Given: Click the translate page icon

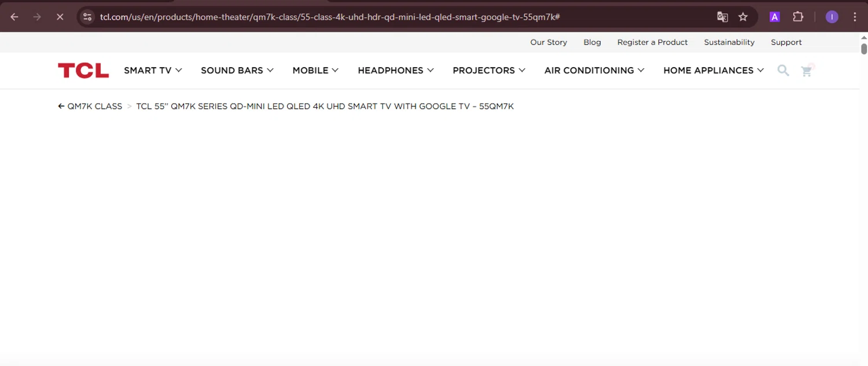Looking at the screenshot, I should point(722,17).
